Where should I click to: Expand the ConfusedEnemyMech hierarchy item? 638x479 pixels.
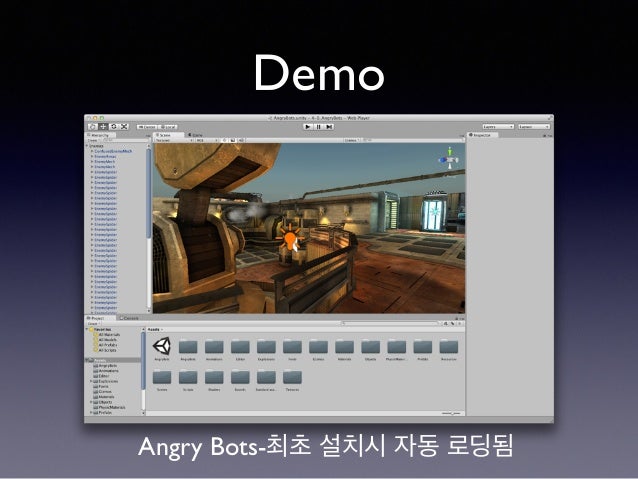click(x=92, y=151)
